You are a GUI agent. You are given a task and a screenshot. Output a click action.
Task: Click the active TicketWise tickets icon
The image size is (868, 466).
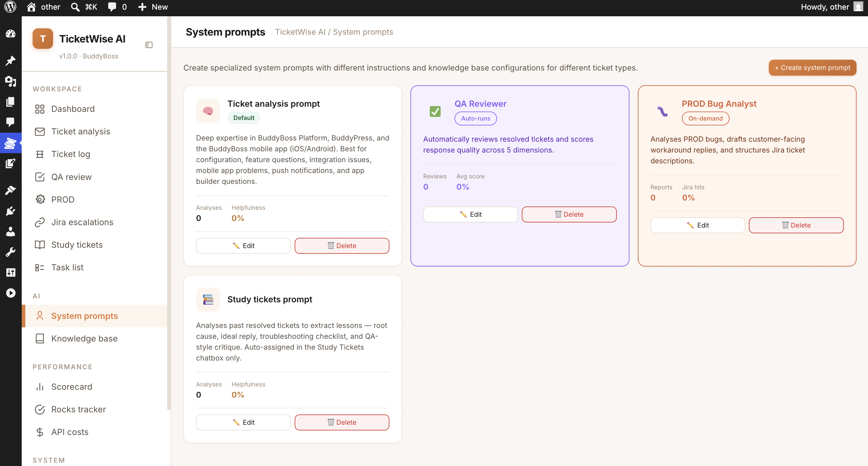coord(11,143)
